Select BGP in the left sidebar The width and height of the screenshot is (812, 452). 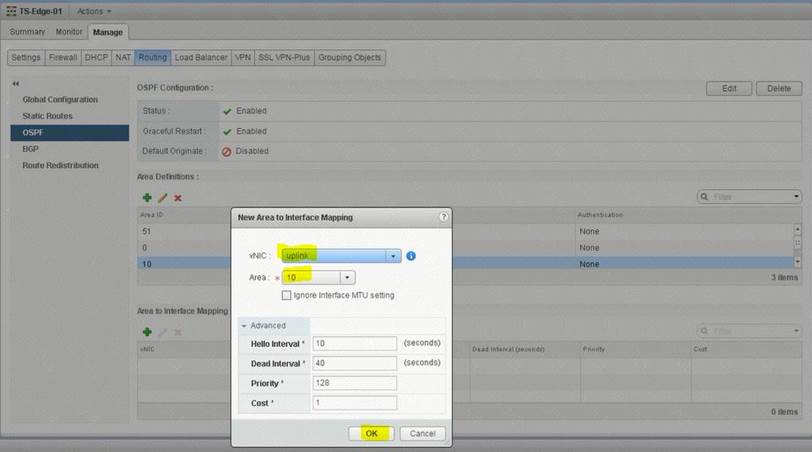31,148
